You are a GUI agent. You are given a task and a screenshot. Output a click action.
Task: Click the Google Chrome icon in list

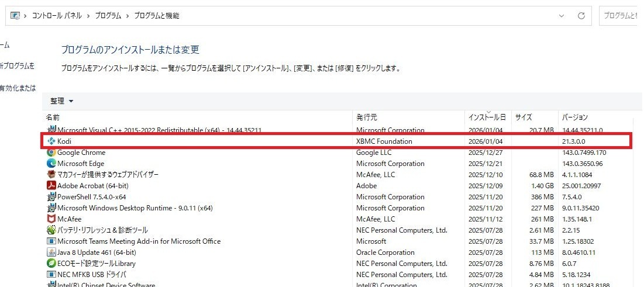[x=51, y=153]
